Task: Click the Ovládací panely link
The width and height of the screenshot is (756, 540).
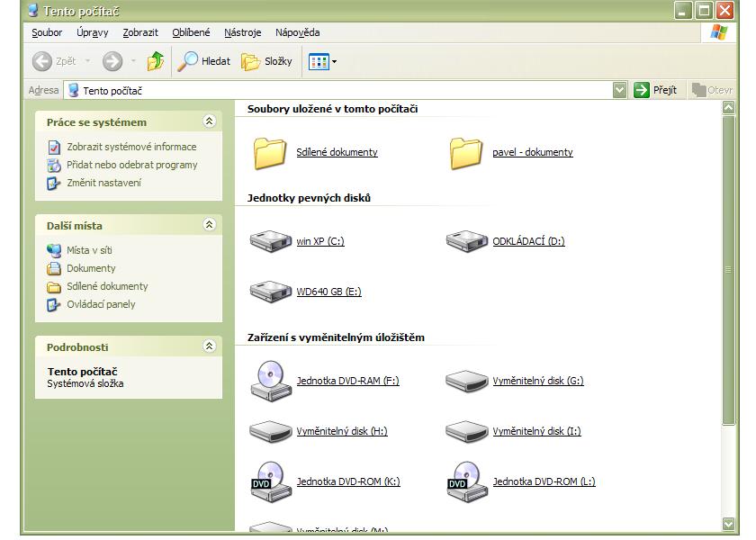Action: click(101, 304)
